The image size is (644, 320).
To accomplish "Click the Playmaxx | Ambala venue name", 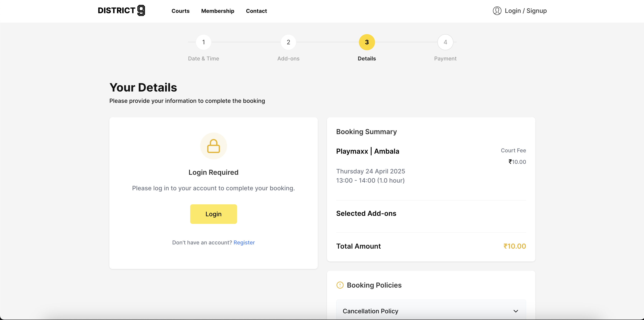I will pos(367,151).
